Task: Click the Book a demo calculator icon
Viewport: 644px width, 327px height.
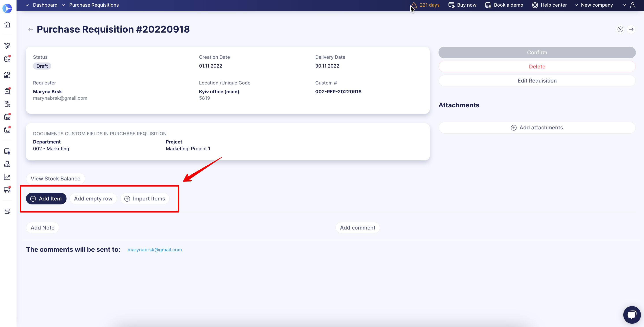Action: (x=488, y=5)
